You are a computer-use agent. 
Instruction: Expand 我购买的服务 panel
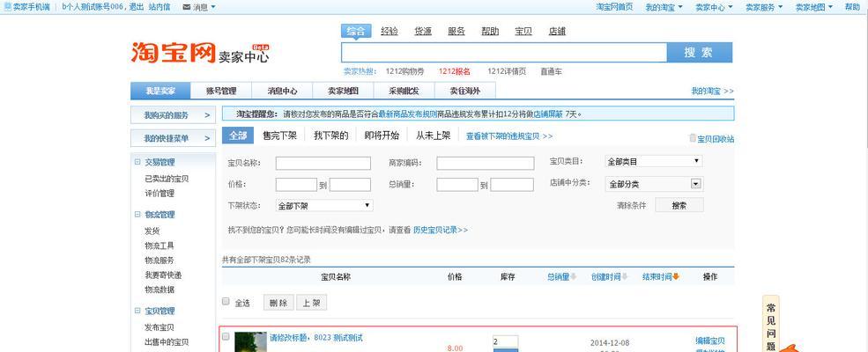[174, 115]
